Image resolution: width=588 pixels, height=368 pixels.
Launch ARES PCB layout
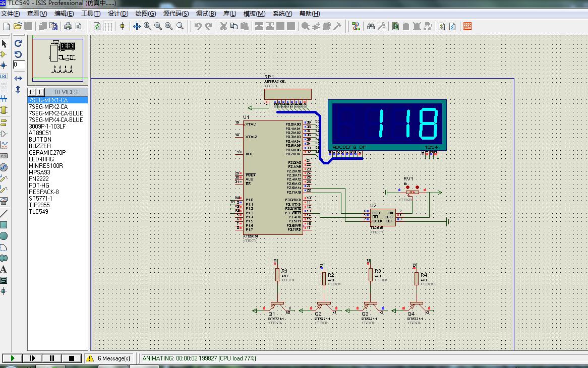467,26
